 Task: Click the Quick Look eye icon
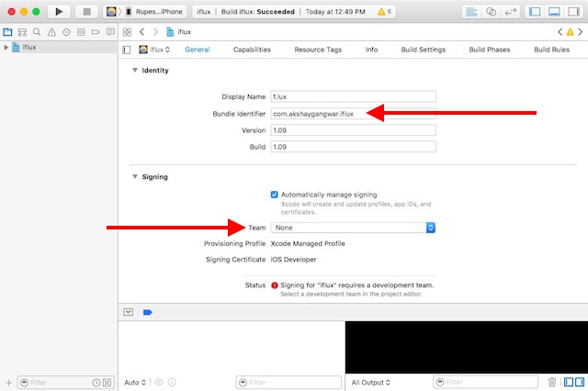[159, 383]
